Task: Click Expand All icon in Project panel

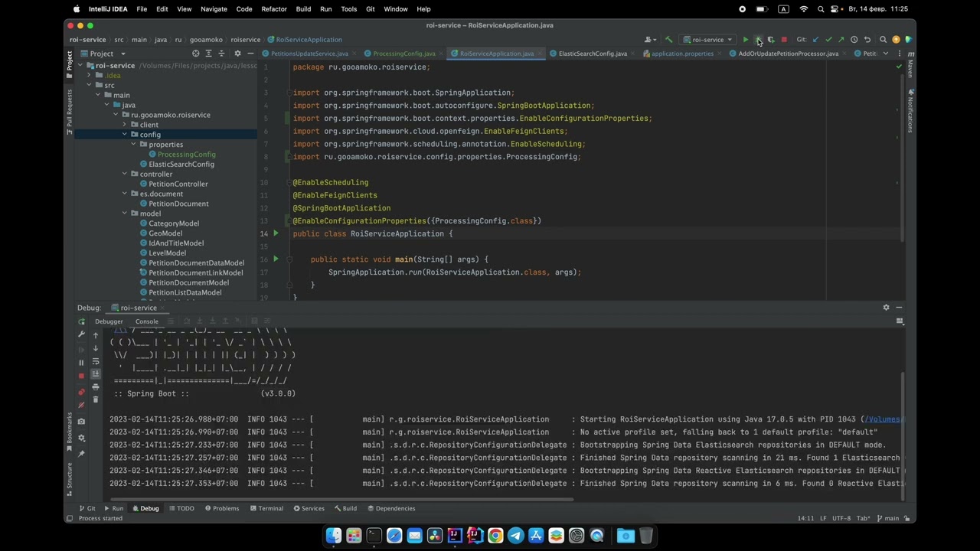Action: (208, 54)
